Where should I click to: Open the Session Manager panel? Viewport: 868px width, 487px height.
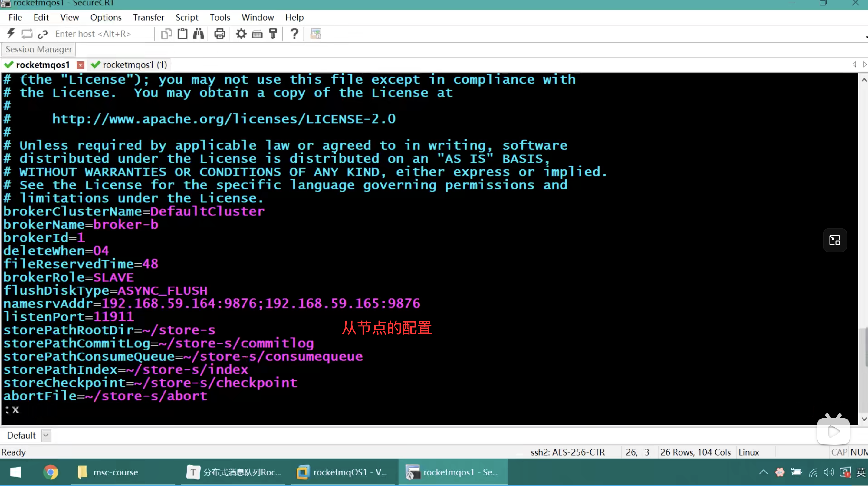[x=39, y=50]
